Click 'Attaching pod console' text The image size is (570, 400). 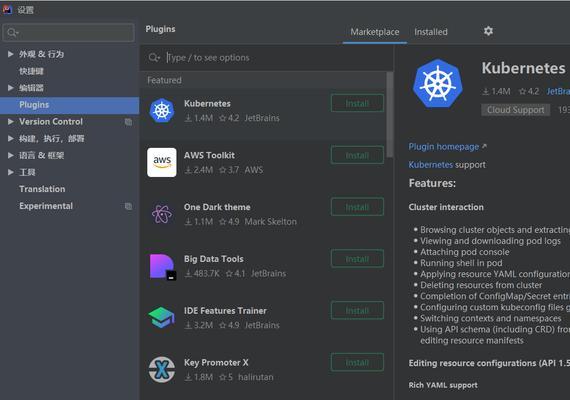tap(465, 252)
